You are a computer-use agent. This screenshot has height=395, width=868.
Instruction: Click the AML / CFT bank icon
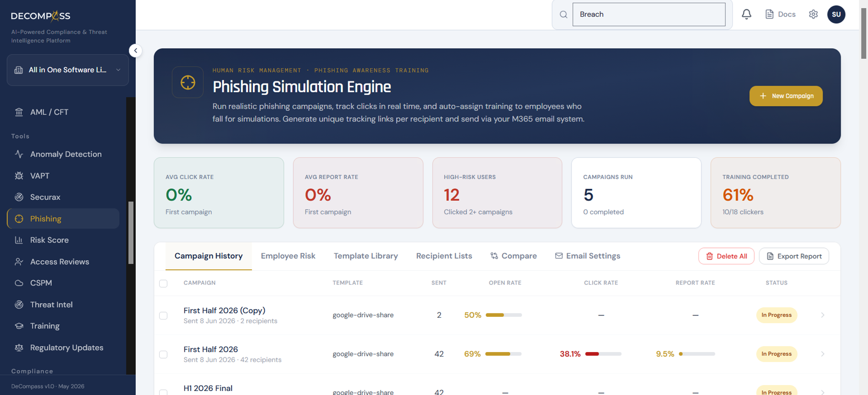[19, 112]
